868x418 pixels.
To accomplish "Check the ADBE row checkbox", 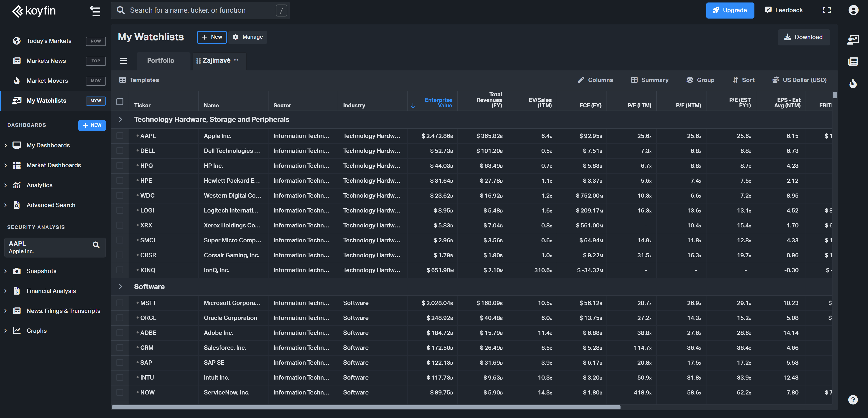I will tap(120, 333).
